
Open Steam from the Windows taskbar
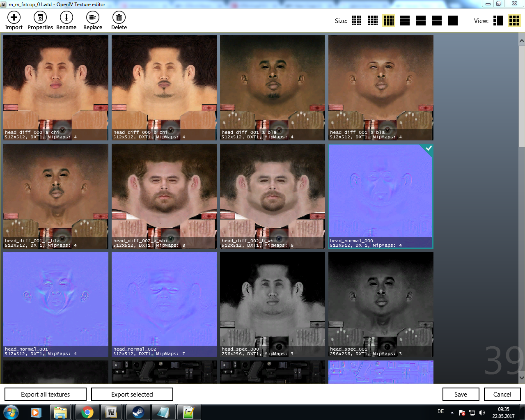138,412
